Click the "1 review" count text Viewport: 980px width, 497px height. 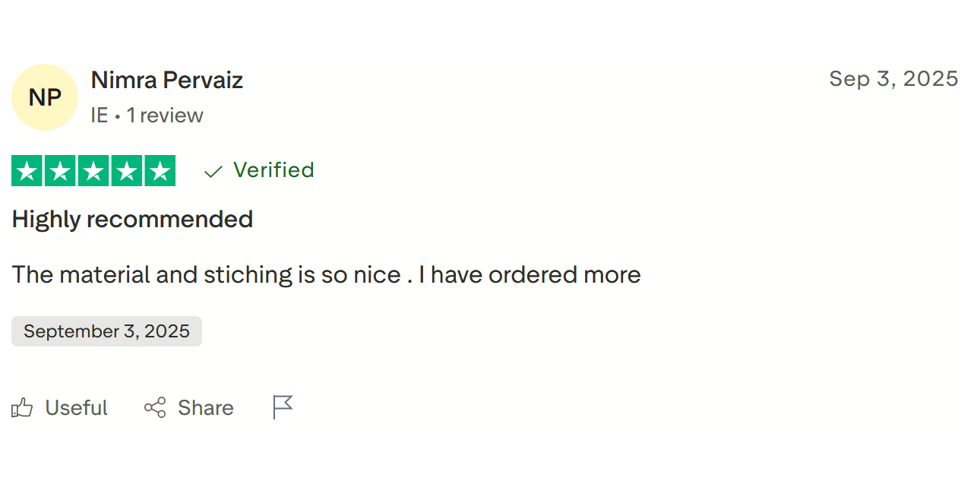tap(165, 116)
